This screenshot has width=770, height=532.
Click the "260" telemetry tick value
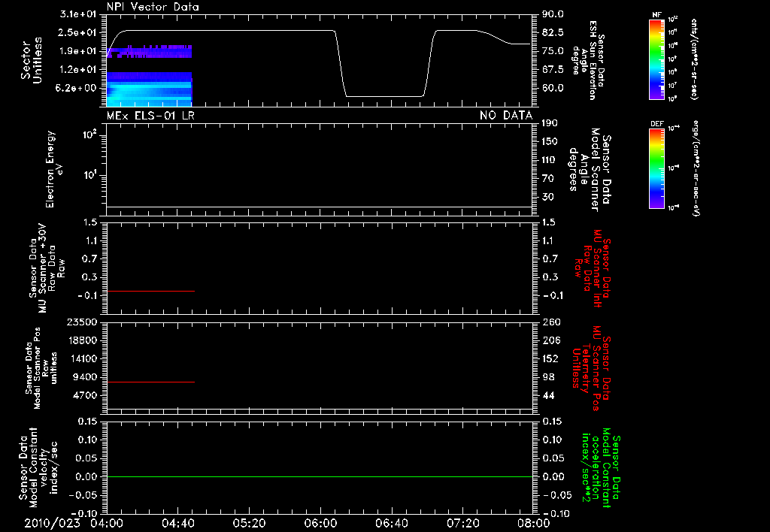tap(550, 322)
